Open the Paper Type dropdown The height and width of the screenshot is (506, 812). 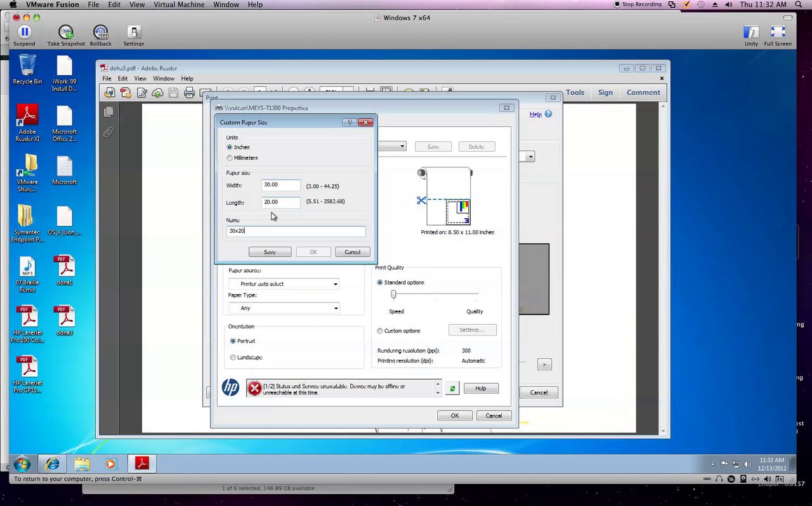click(284, 308)
